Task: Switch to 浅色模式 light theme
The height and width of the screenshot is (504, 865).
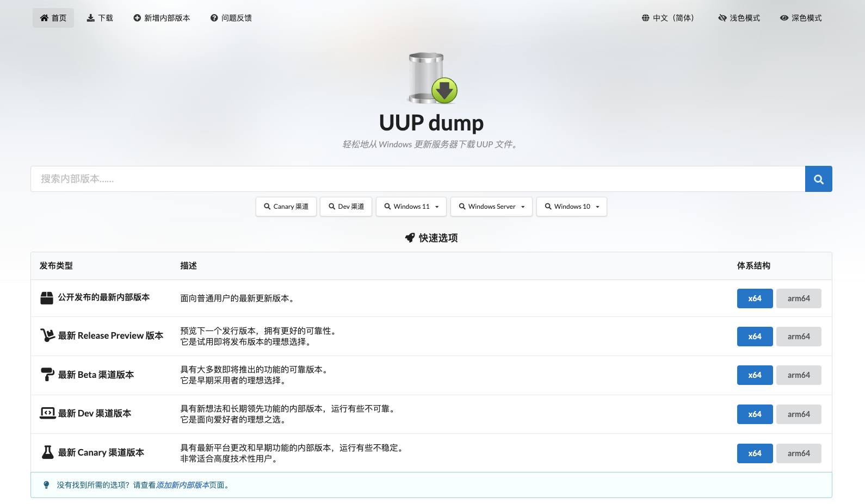Action: click(x=739, y=18)
